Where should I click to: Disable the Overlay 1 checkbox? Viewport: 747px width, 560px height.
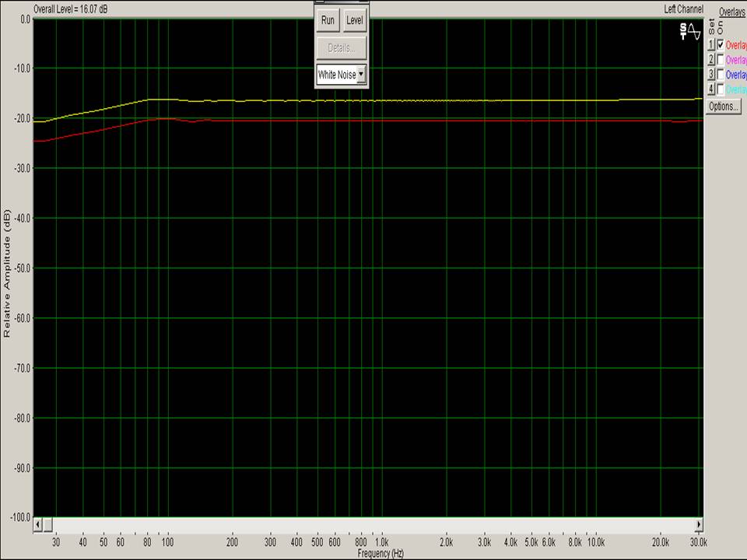pos(721,44)
